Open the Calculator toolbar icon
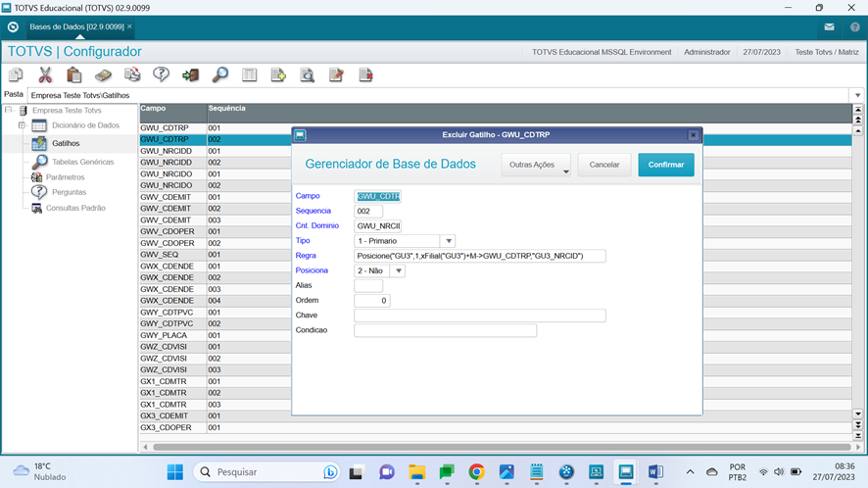 [103, 74]
